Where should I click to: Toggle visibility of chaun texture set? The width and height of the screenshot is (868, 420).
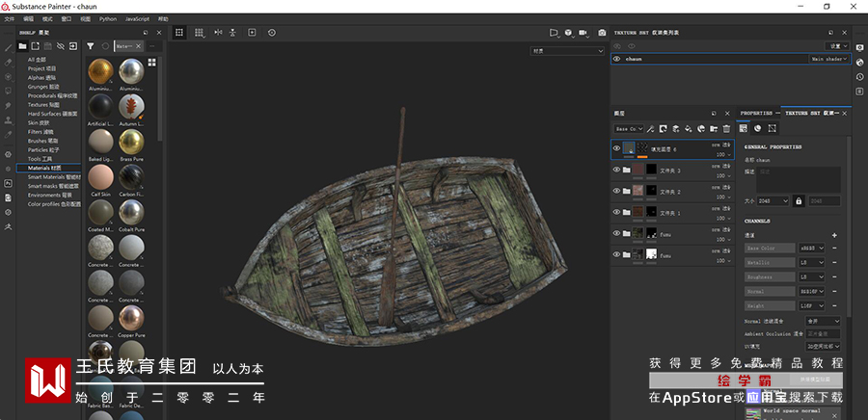click(x=617, y=59)
